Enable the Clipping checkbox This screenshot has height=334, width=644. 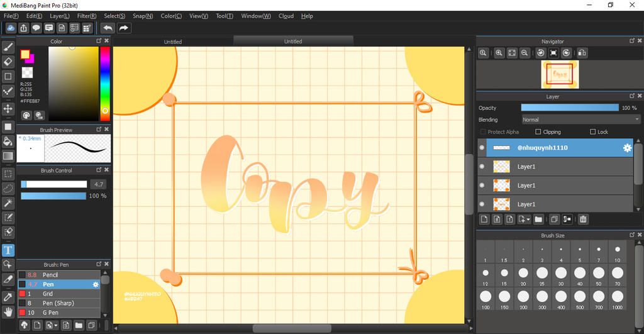[538, 132]
